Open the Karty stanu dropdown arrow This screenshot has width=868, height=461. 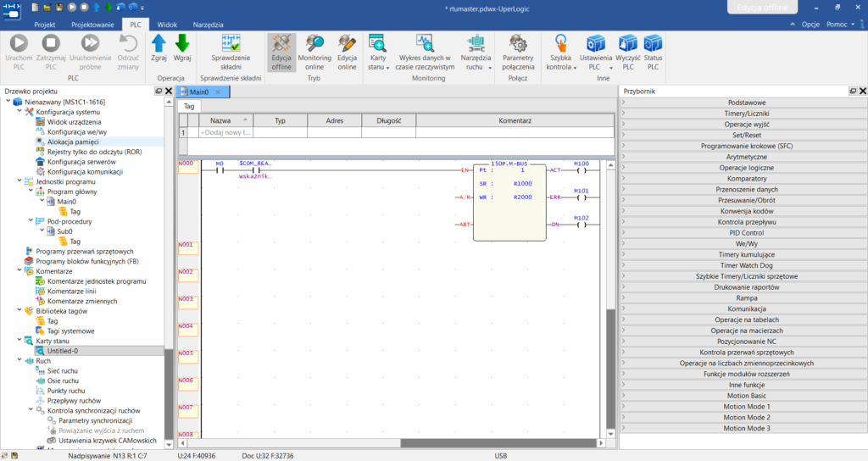[387, 68]
